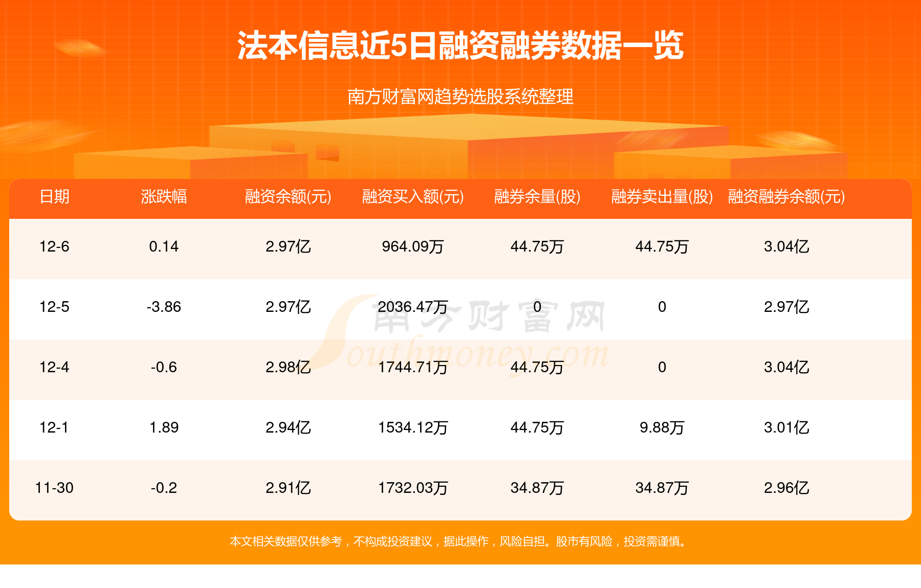Click 融券卖出量 0 in the 12-5 row

tap(662, 307)
